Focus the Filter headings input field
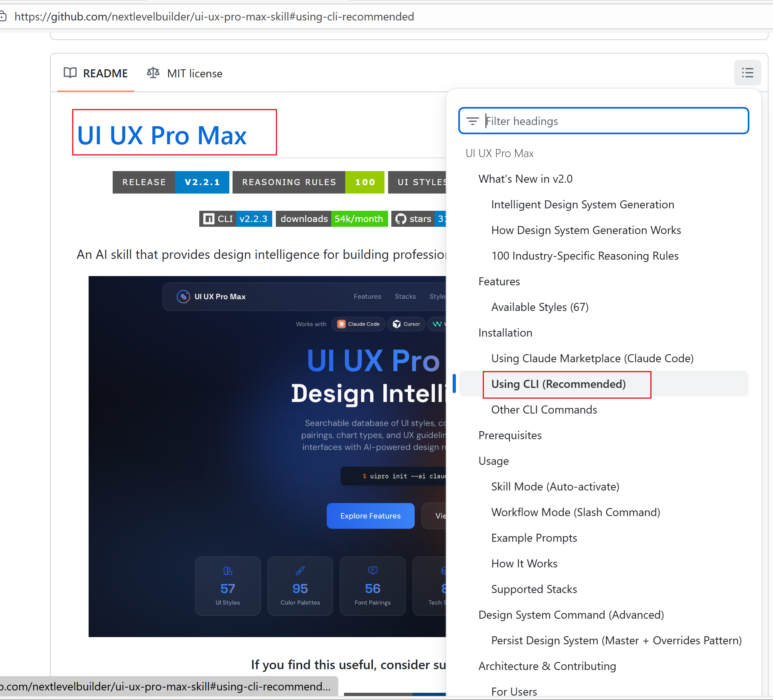The width and height of the screenshot is (773, 700). tap(604, 121)
